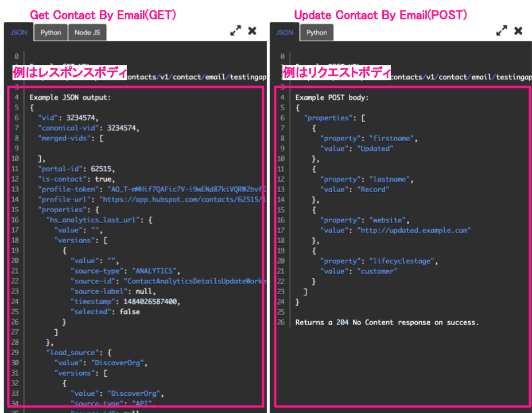
Task: Expand the Update Contact code panel to fullscreen
Action: [x=502, y=31]
